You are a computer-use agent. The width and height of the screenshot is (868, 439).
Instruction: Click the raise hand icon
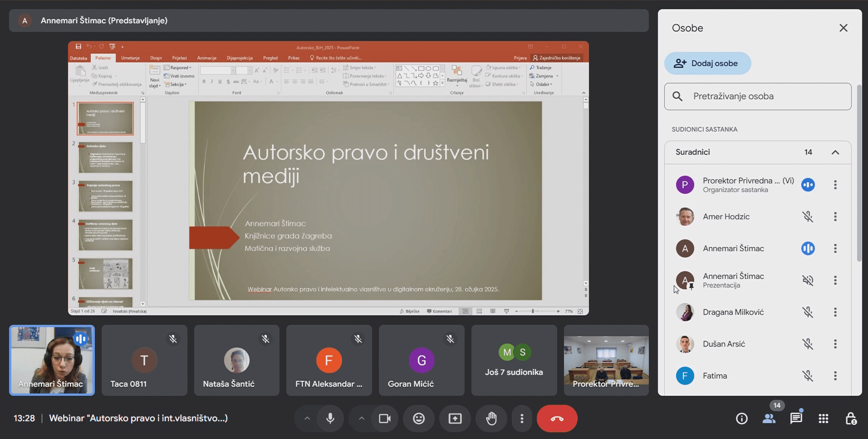[491, 419]
